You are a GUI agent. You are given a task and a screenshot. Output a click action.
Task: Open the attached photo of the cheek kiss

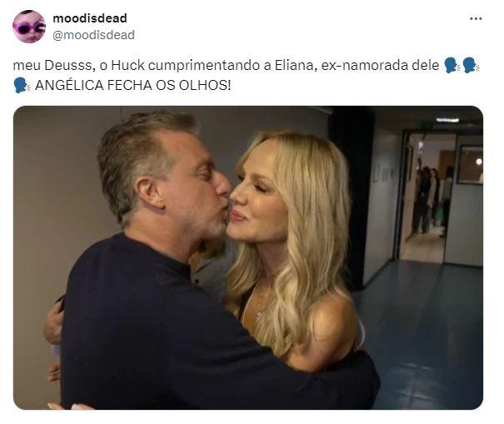tap(247, 257)
